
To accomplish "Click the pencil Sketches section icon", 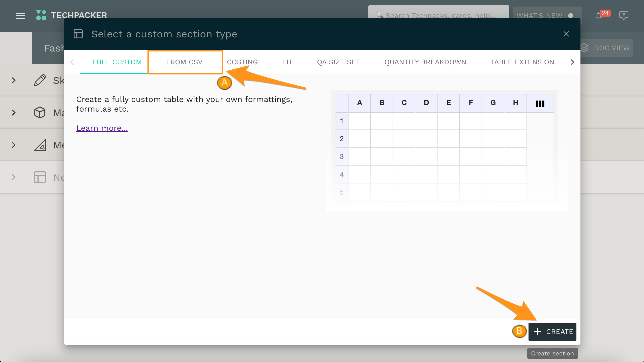I will click(40, 80).
